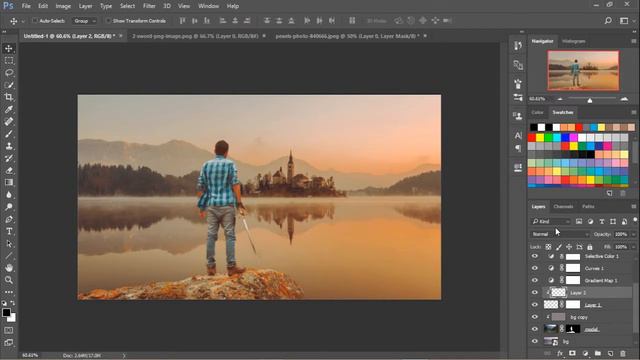The image size is (640, 360).
Task: Create a new group folder icon
Action: [x=598, y=353]
